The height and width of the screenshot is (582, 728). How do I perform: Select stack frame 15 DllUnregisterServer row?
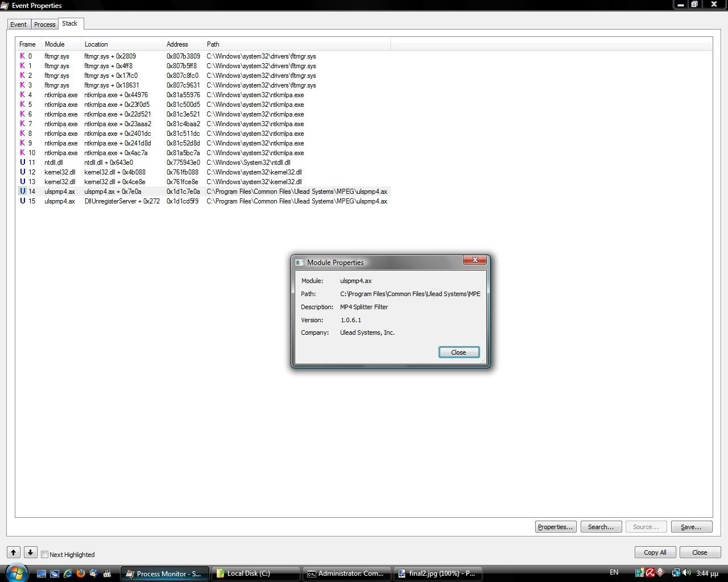[x=122, y=201]
